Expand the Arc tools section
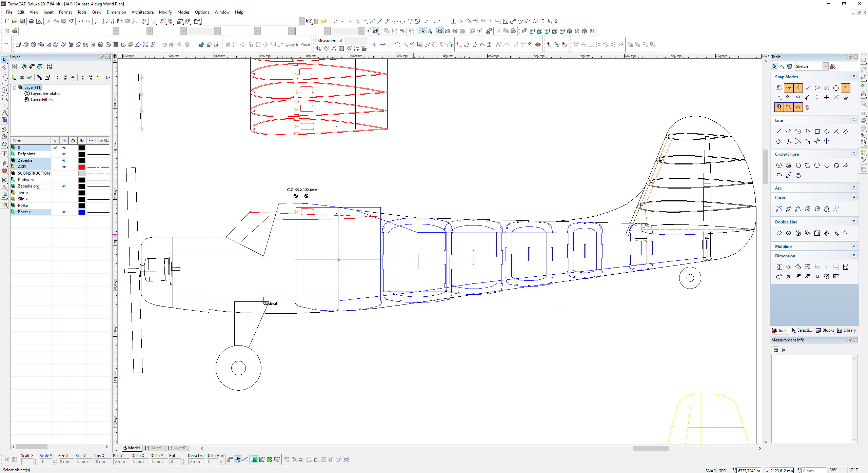Screen dimensions: 868x473 coord(854,188)
